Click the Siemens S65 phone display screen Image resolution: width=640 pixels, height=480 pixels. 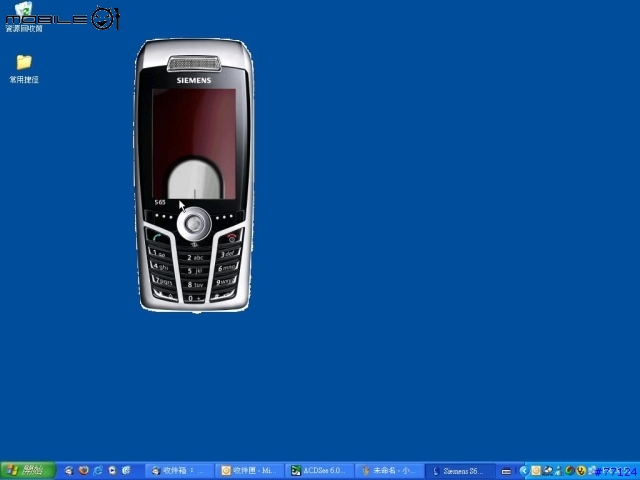(194, 144)
